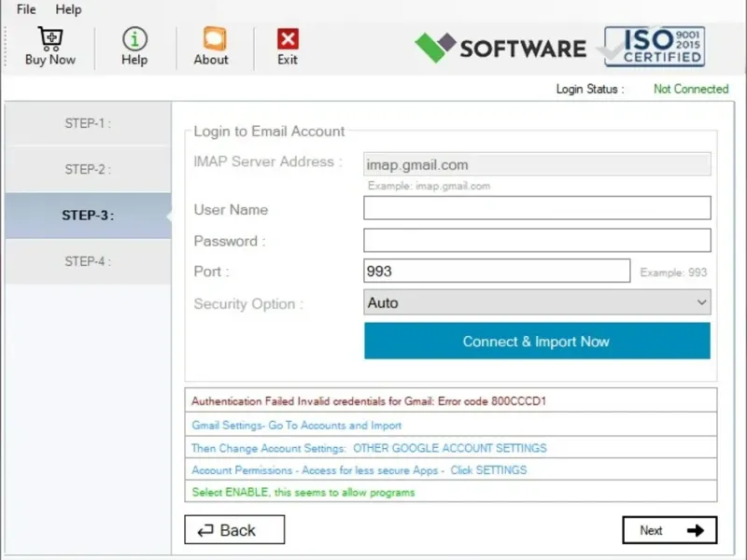Select the STEP-3 tab
Viewport: 747px width, 560px height.
click(88, 216)
